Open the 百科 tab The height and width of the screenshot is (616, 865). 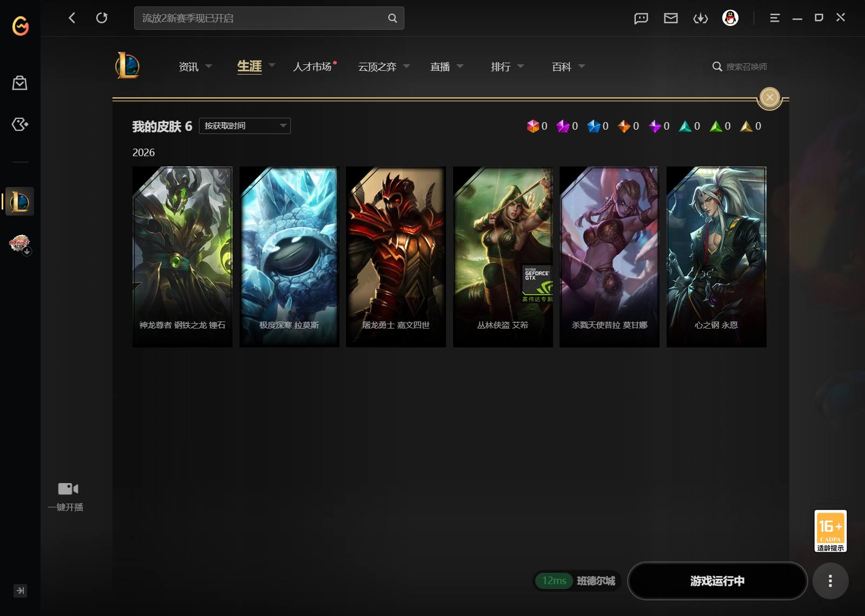[x=562, y=66]
